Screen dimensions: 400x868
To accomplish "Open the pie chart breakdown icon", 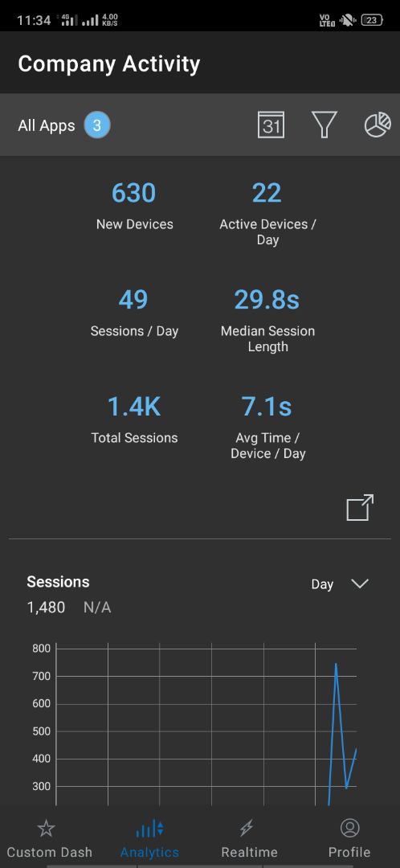I will (378, 125).
